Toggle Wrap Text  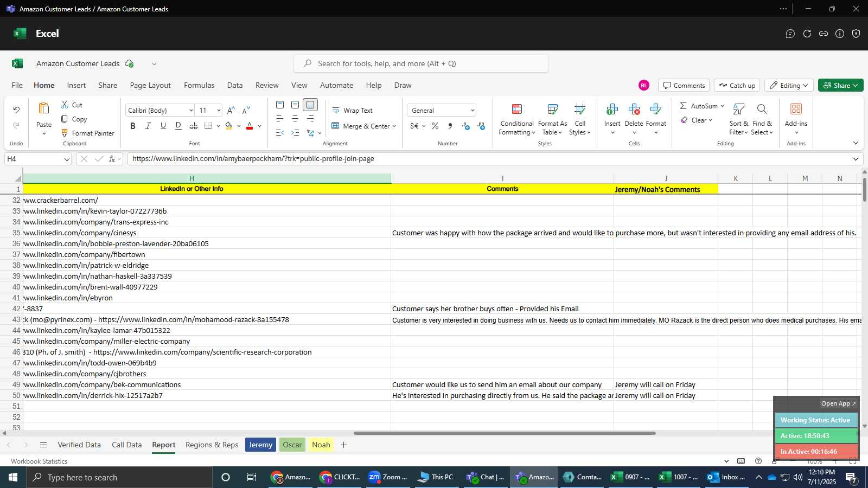(x=352, y=110)
